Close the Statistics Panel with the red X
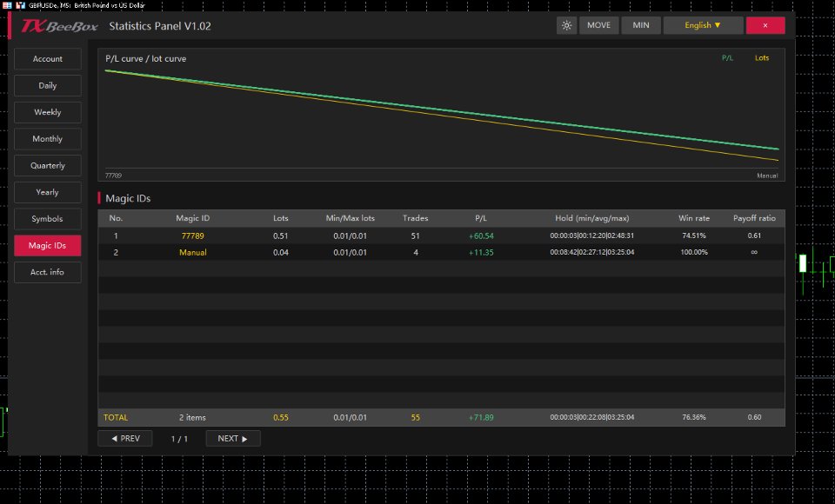This screenshot has width=835, height=504. tap(765, 25)
